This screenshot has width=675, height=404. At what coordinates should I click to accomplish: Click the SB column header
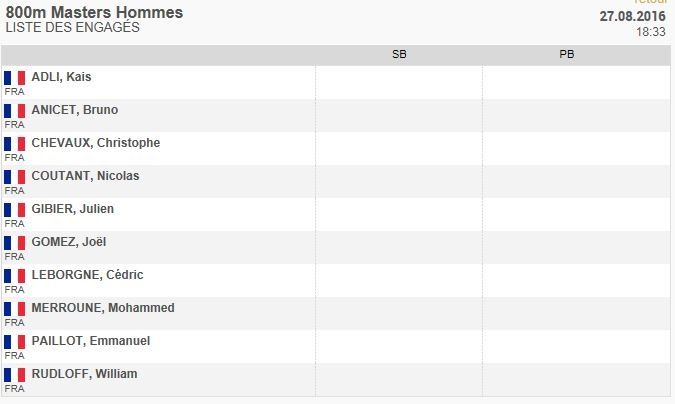click(399, 55)
